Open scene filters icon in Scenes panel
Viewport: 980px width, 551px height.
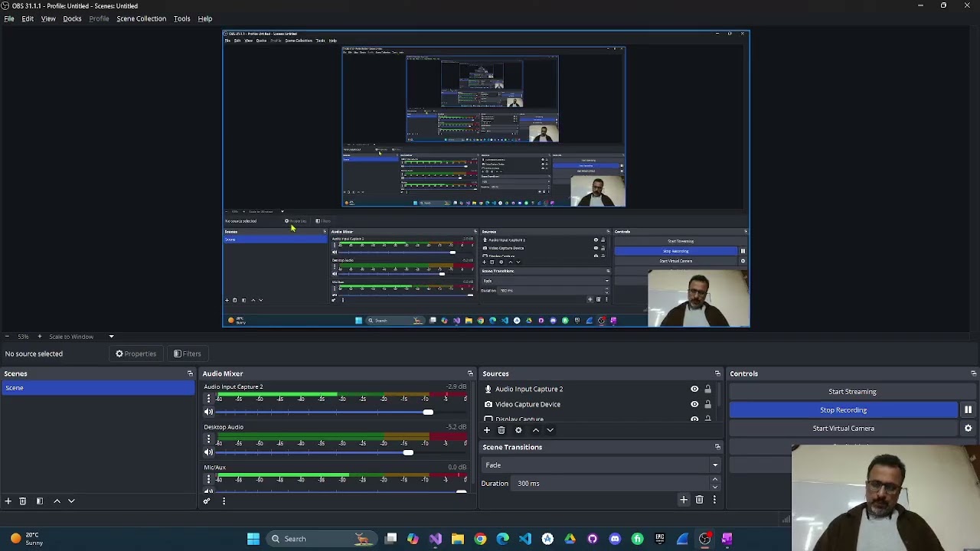point(39,500)
